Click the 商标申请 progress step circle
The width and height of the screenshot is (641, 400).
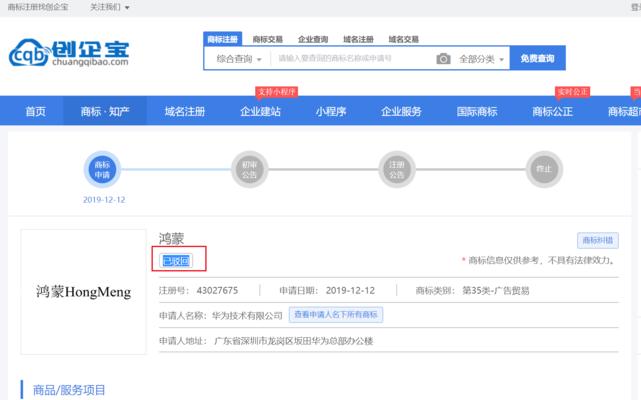tap(102, 169)
